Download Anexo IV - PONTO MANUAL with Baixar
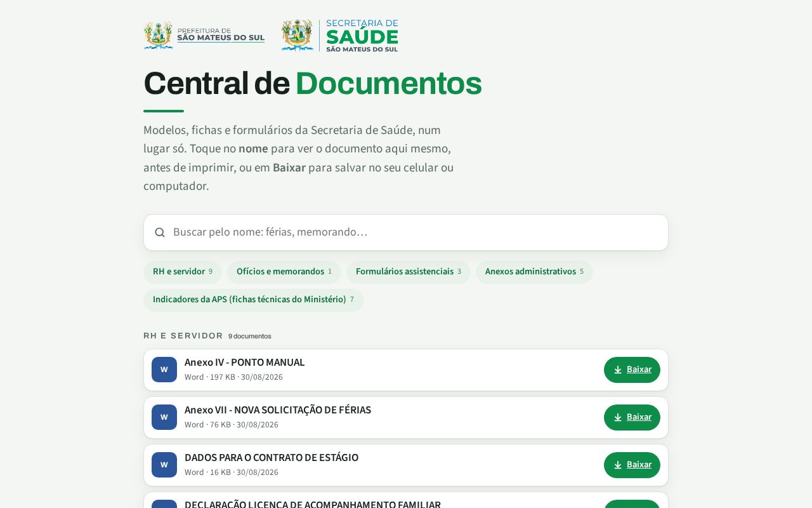Screen dimensions: 812x508 [632, 370]
